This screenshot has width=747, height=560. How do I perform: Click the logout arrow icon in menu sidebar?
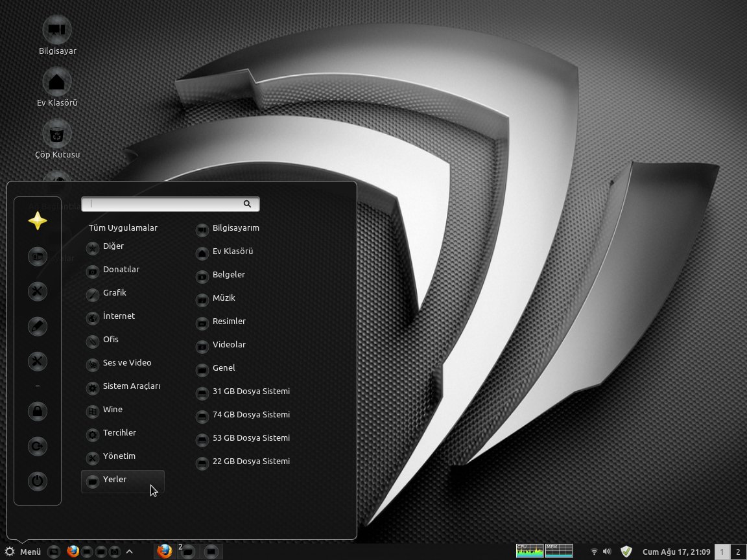tap(38, 446)
